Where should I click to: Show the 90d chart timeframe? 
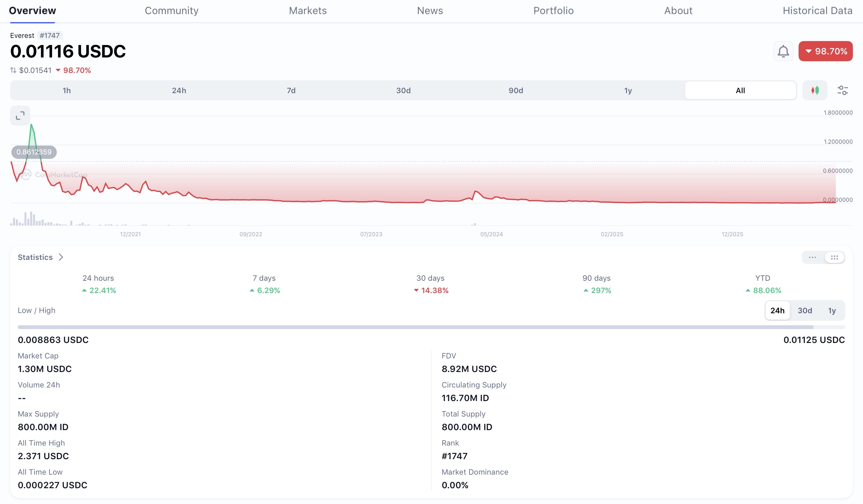(516, 90)
